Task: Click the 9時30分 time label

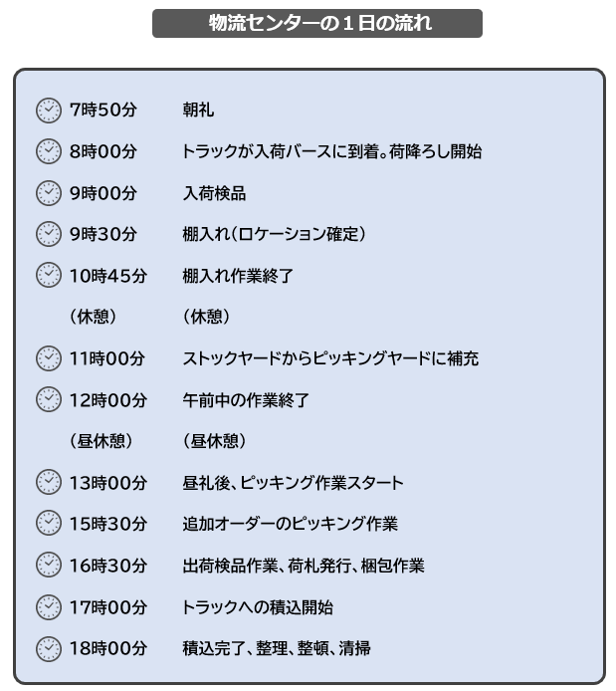Action: click(x=103, y=234)
